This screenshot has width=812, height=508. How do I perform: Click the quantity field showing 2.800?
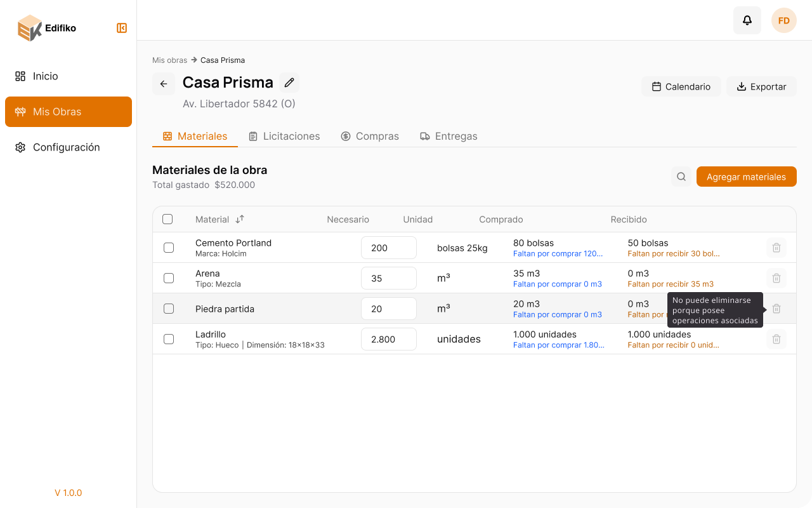pos(389,339)
